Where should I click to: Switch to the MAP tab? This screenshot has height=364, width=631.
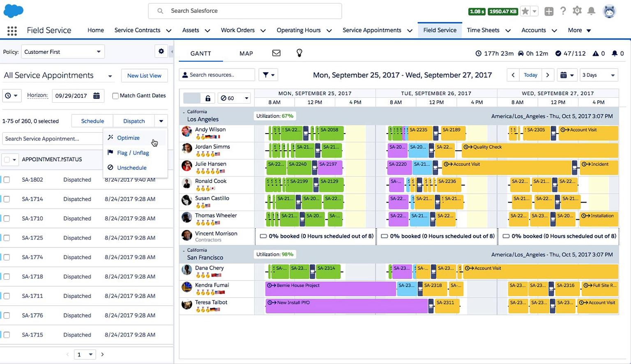pyautogui.click(x=246, y=53)
